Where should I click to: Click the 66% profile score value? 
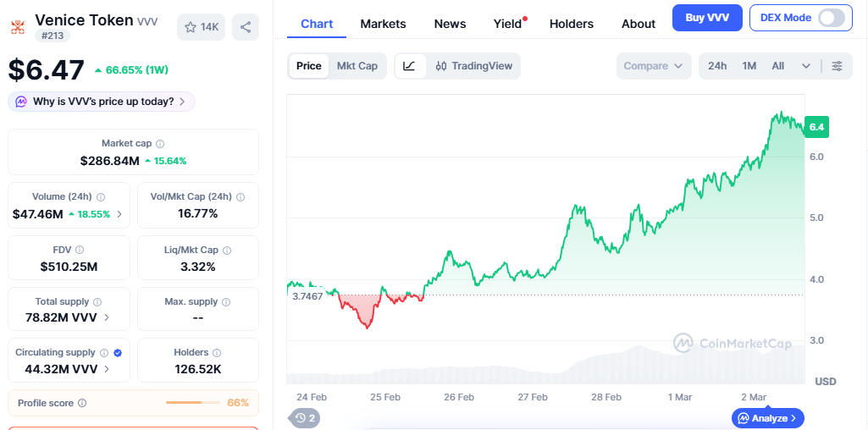238,403
